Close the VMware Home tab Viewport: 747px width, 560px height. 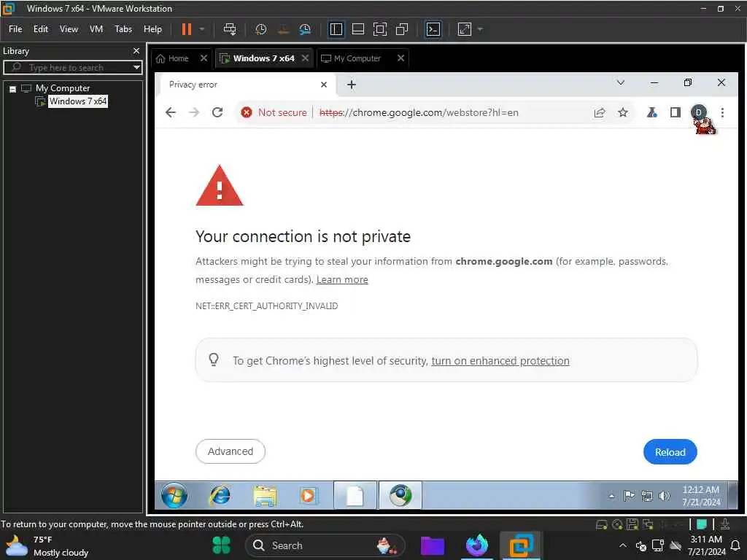point(204,58)
